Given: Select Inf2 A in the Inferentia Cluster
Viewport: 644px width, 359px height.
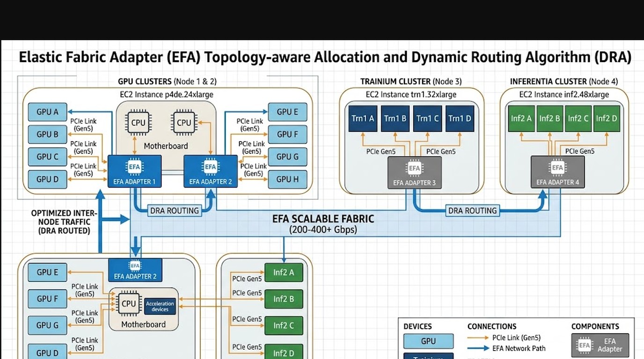Looking at the screenshot, I should tap(521, 119).
